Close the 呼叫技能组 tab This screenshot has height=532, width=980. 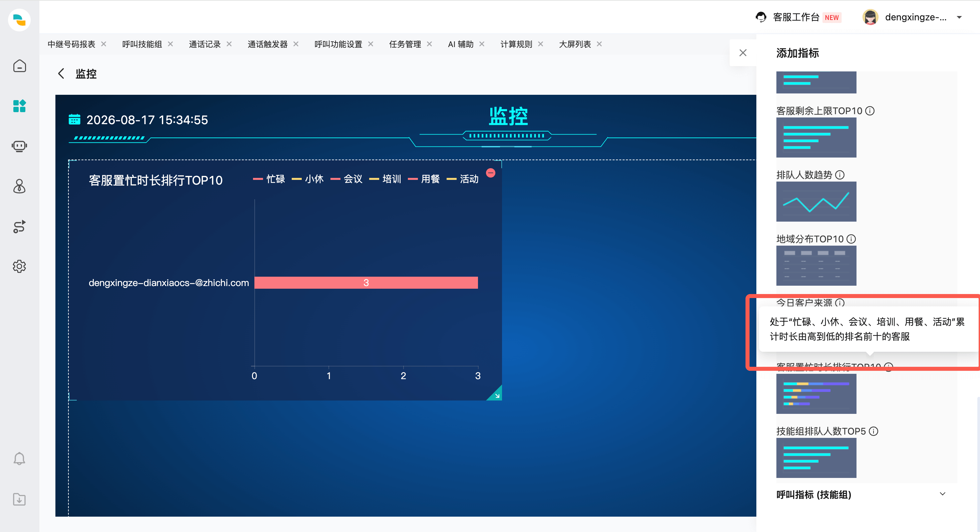171,44
